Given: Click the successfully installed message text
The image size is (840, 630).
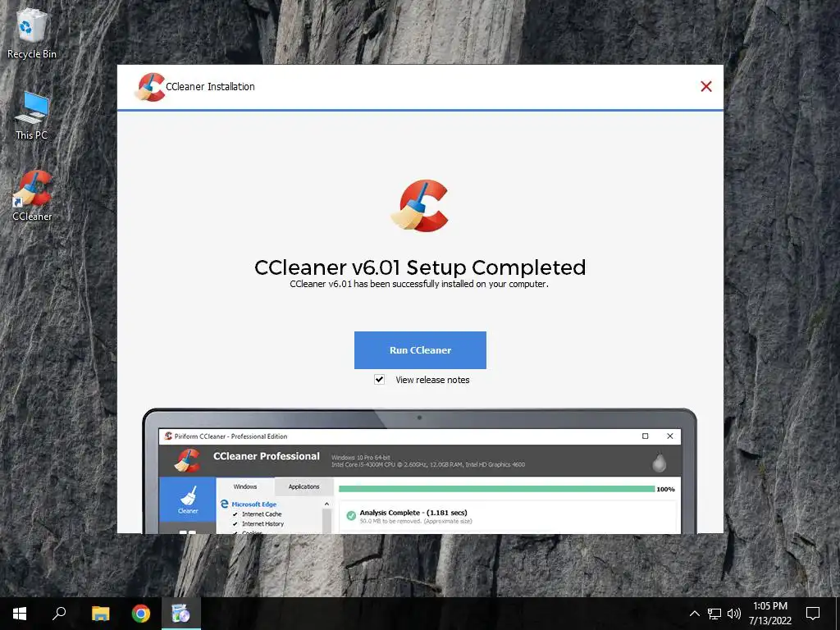Looking at the screenshot, I should tap(419, 284).
